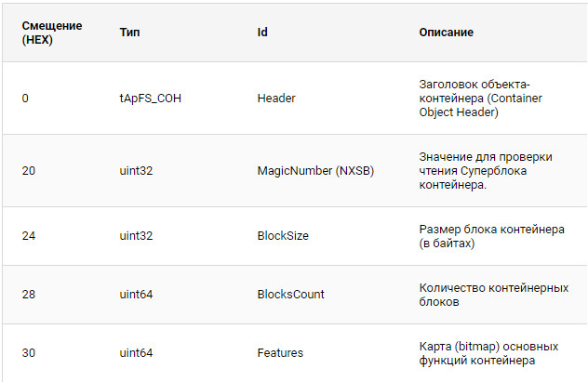Select the MagicNumber (NXSB) cell
The width and height of the screenshot is (588, 382).
315,171
